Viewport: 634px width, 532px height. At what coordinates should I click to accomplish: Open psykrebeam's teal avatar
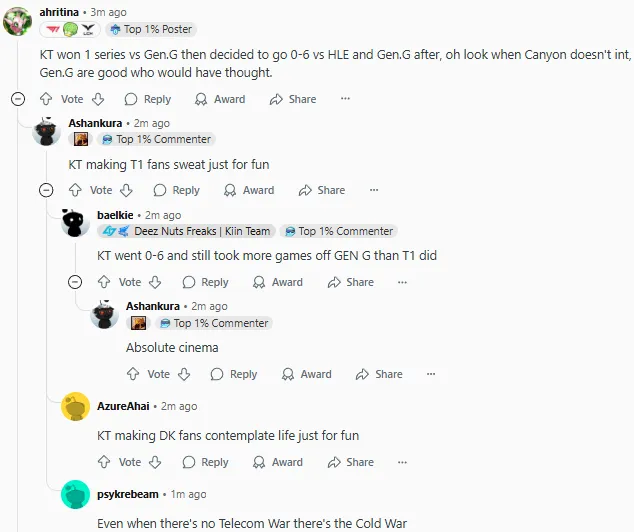point(75,494)
